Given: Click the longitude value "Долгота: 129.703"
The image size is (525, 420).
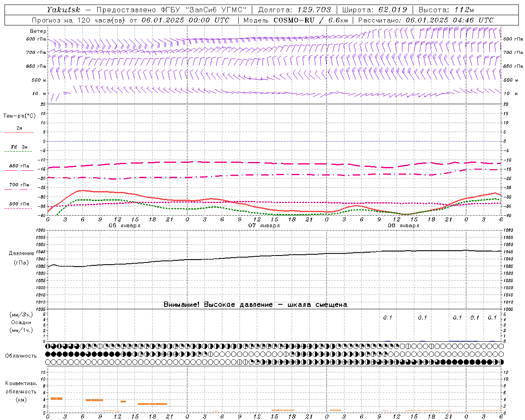Looking at the screenshot, I should (x=294, y=10).
